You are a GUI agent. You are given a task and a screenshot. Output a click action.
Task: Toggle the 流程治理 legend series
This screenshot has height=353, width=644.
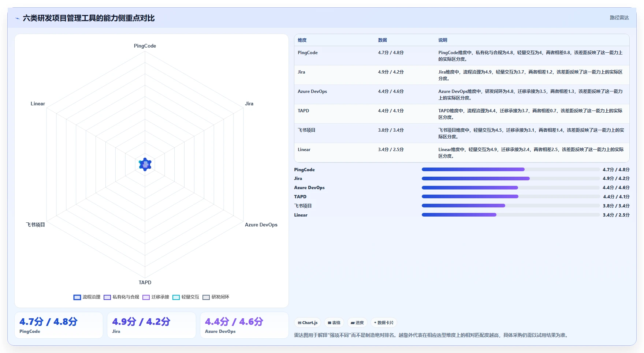[87, 297]
